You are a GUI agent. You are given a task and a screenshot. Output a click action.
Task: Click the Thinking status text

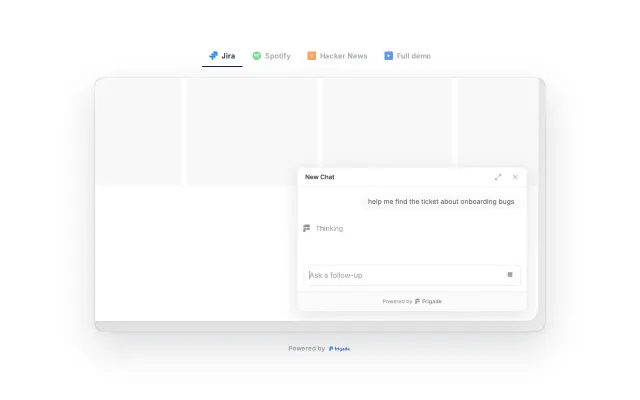[329, 229]
